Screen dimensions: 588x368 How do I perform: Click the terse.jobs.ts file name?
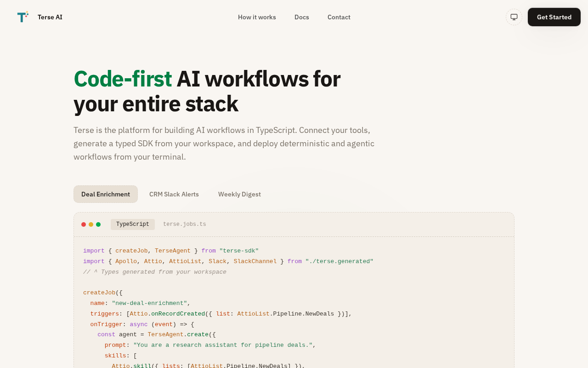click(x=185, y=224)
